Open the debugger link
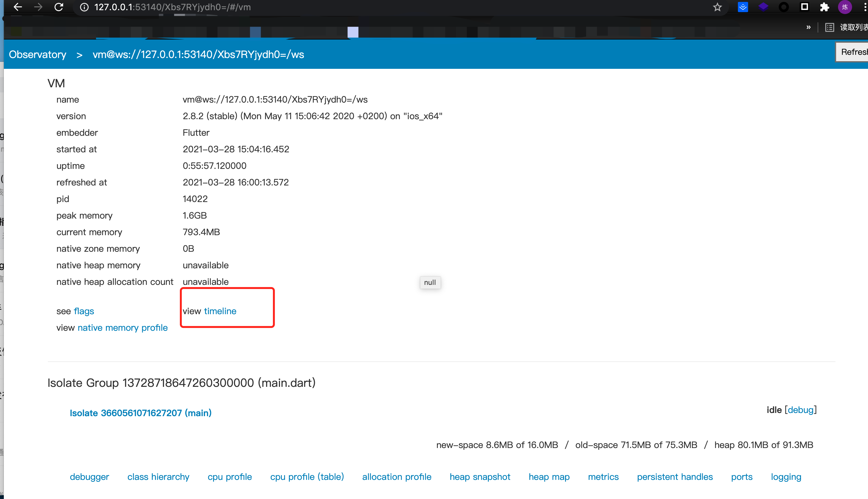Image resolution: width=868 pixels, height=499 pixels. pos(90,477)
